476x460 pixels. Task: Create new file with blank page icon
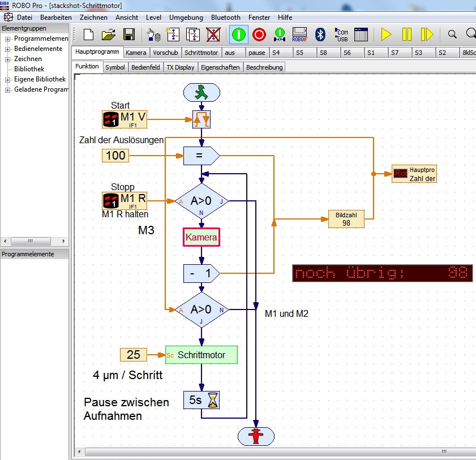88,35
